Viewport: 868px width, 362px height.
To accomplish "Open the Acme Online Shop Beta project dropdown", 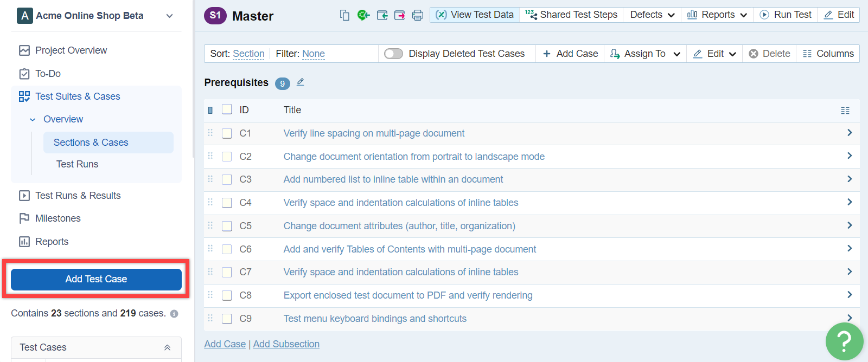I will coord(169,16).
